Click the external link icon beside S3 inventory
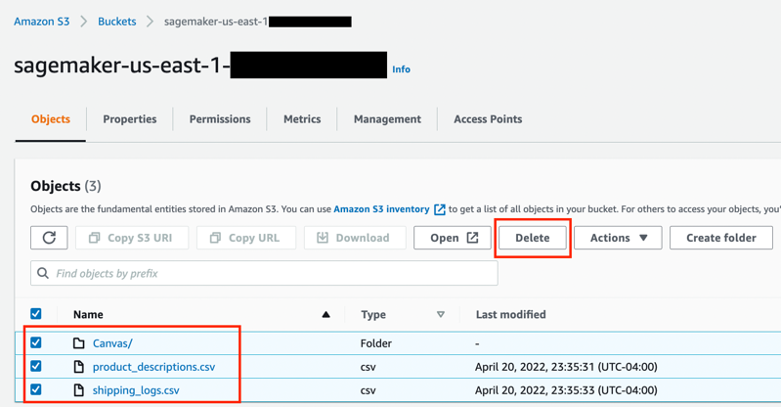The height and width of the screenshot is (408, 781). (x=439, y=209)
